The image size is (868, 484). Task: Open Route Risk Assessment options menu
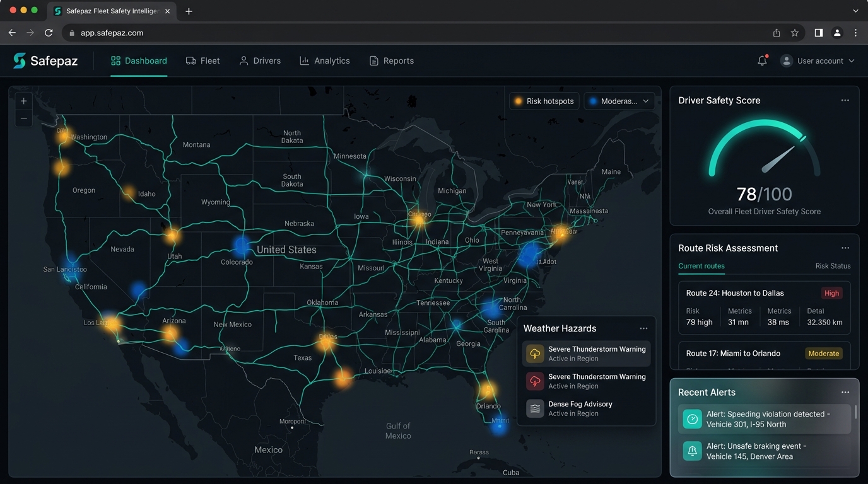(845, 248)
